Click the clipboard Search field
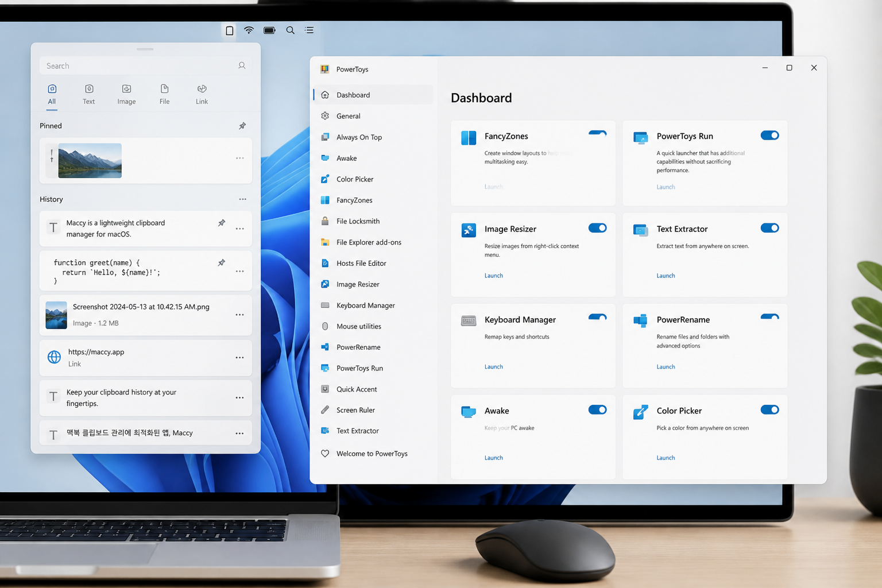Image resolution: width=882 pixels, height=588 pixels. coord(146,66)
